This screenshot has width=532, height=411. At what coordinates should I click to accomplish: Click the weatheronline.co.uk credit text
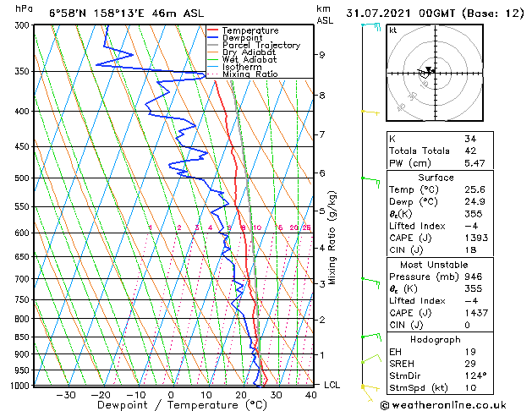point(443,405)
